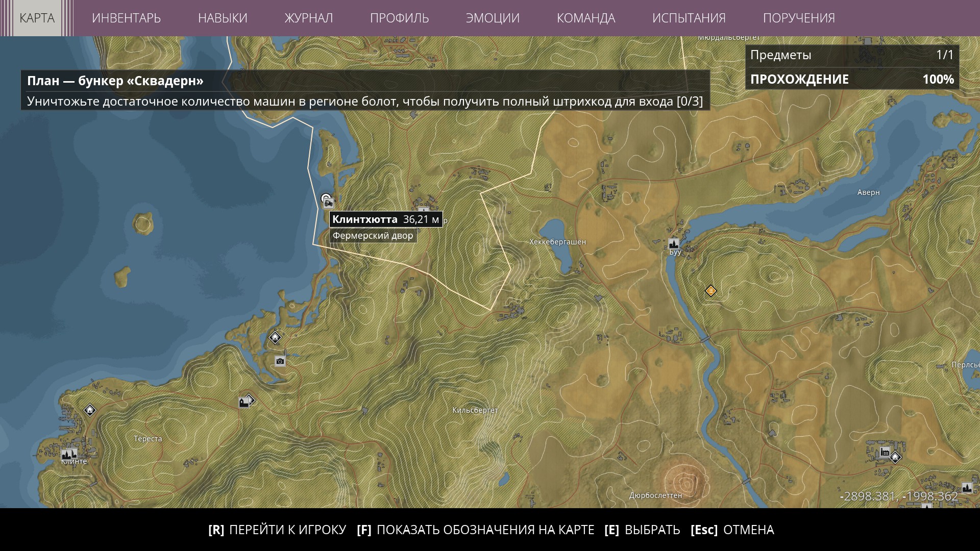Click the mission objective text about уничтожьте машин

(x=365, y=101)
